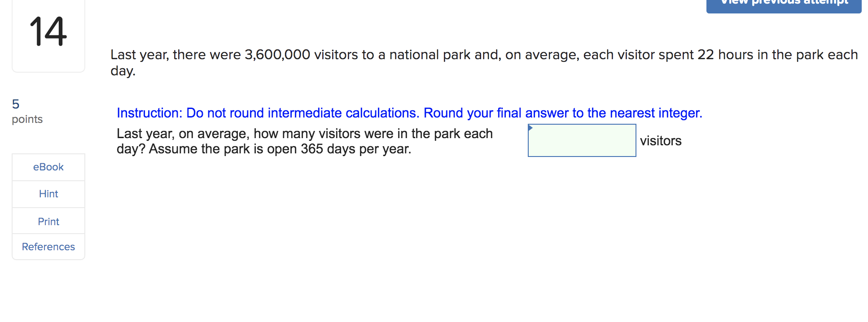
Task: Select the question number 14 box
Action: click(x=48, y=31)
